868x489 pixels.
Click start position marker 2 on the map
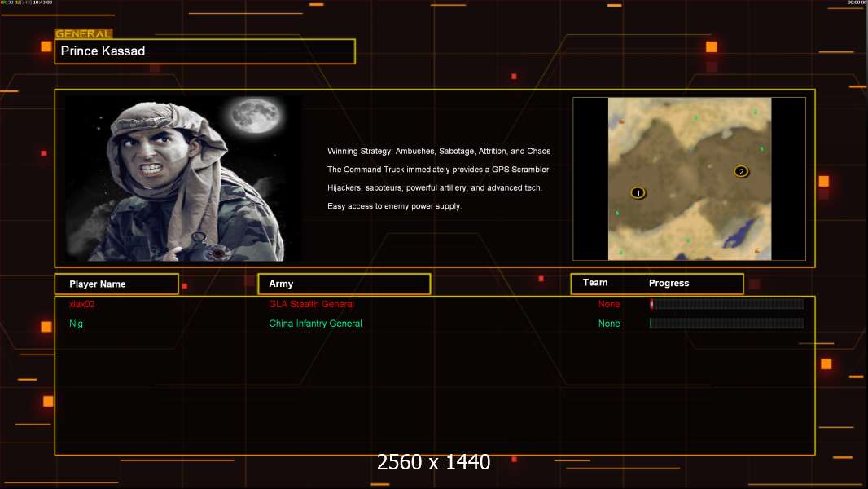[741, 172]
